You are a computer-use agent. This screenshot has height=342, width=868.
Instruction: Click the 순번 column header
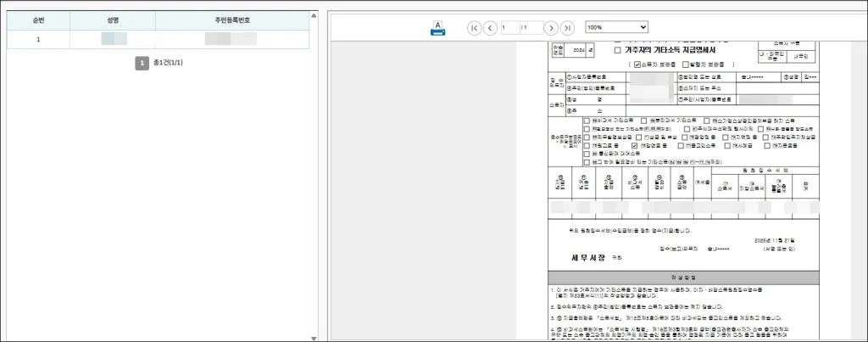coord(38,20)
